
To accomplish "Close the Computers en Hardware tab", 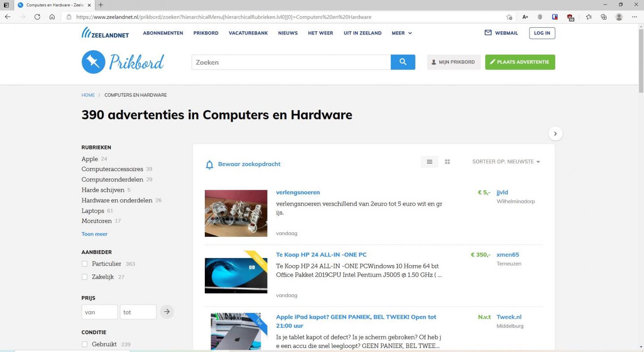I will (x=89, y=5).
